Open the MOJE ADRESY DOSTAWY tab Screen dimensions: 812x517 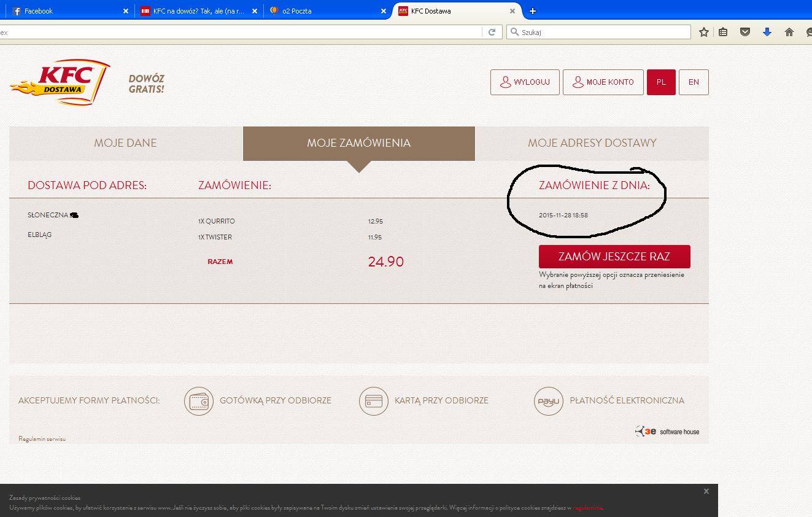click(x=592, y=143)
